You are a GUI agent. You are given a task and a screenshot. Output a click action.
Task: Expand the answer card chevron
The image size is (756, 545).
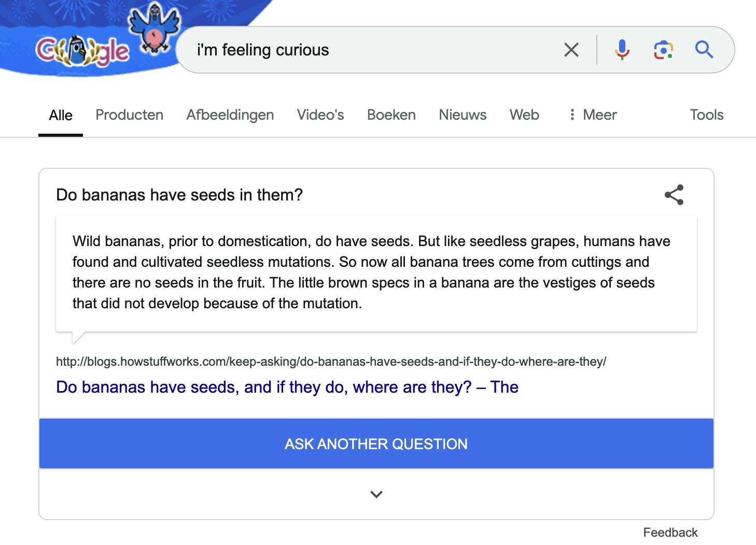click(x=376, y=494)
